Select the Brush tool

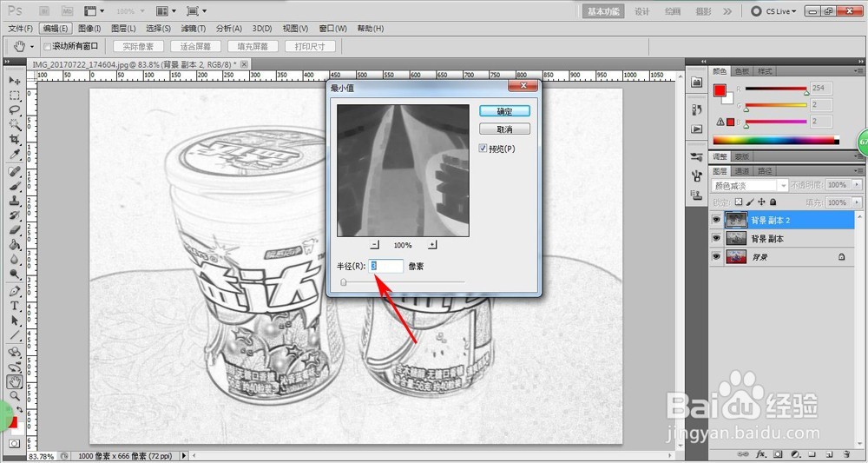15,186
